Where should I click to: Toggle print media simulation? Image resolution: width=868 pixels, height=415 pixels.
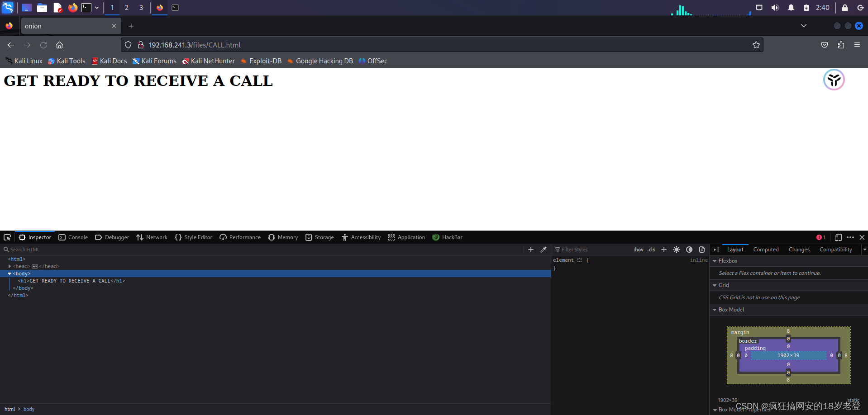click(702, 250)
